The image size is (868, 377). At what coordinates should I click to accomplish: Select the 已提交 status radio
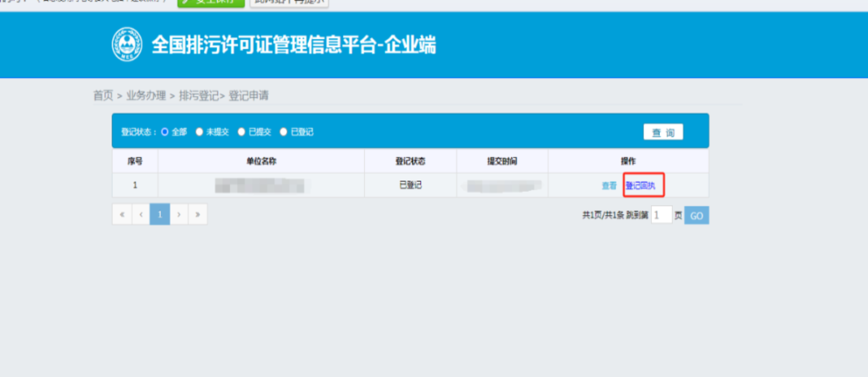coord(241,132)
